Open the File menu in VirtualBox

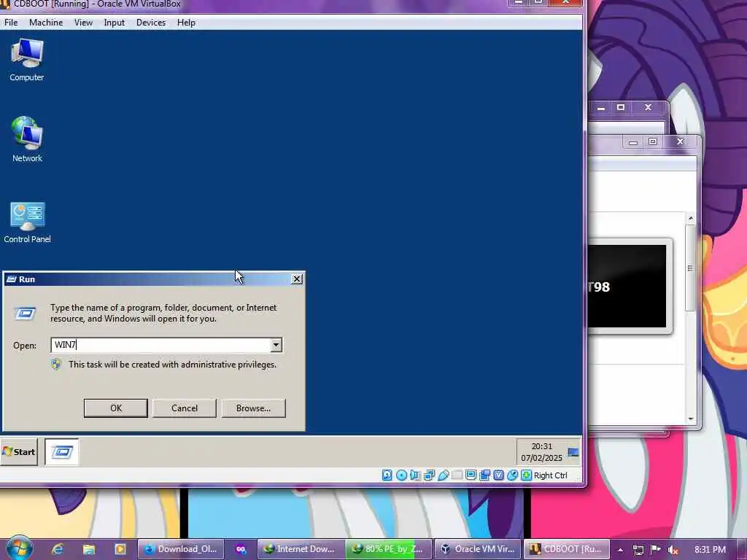coord(10,23)
